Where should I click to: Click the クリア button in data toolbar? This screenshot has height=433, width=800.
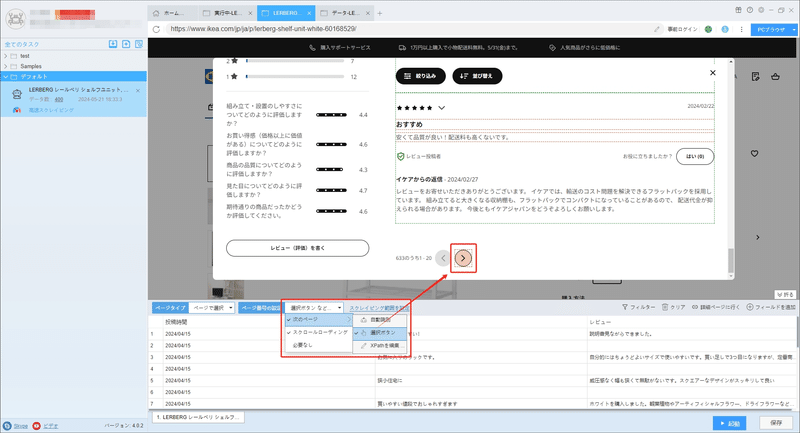click(x=673, y=307)
